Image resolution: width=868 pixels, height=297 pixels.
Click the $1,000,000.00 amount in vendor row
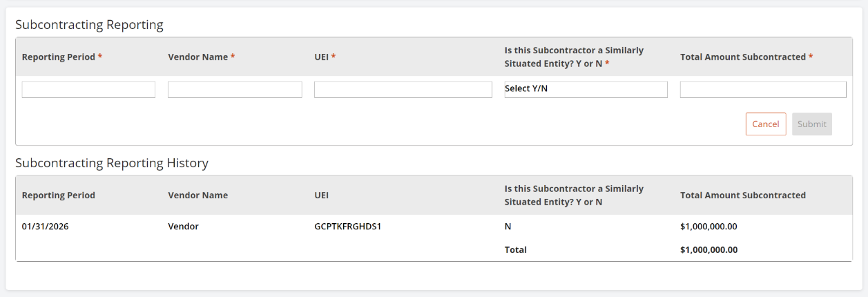coord(708,226)
